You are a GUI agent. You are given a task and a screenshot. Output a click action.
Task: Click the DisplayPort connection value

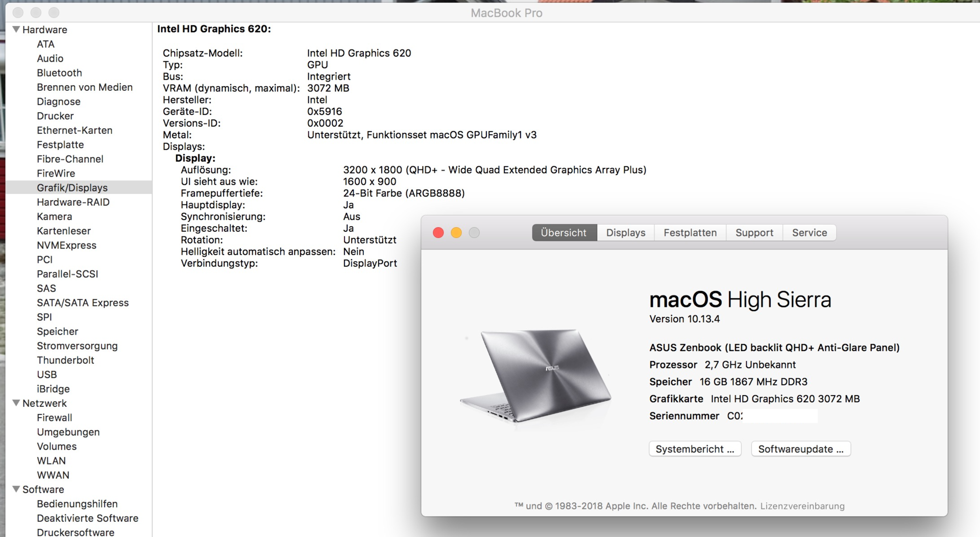[x=370, y=263]
